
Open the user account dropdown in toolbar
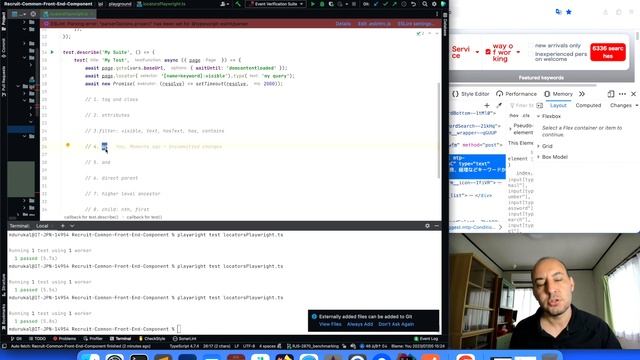(224, 4)
